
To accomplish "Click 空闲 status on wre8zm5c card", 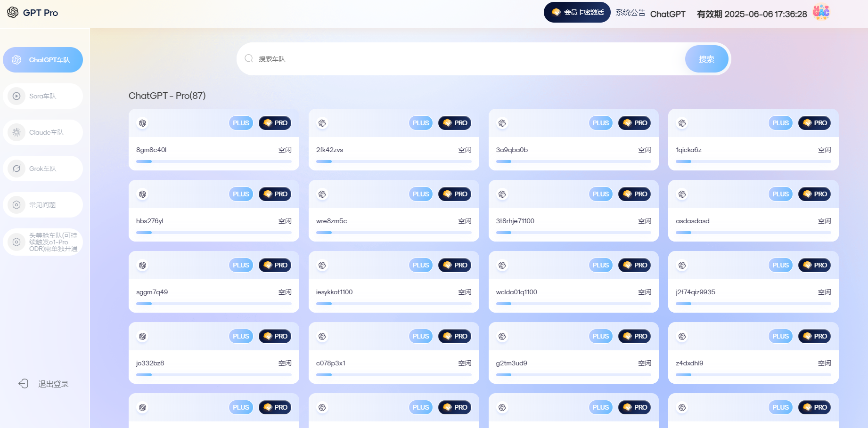I will (x=465, y=221).
